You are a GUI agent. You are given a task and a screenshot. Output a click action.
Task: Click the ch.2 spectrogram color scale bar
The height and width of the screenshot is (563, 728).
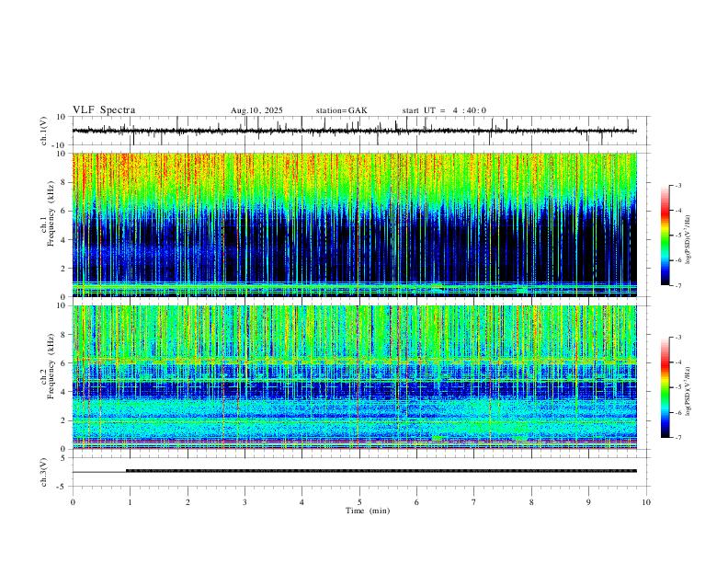665,387
